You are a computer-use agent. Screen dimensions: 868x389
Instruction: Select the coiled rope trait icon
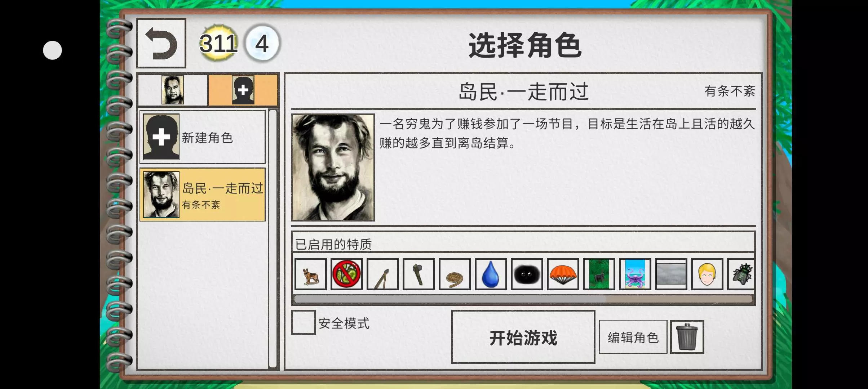point(455,274)
